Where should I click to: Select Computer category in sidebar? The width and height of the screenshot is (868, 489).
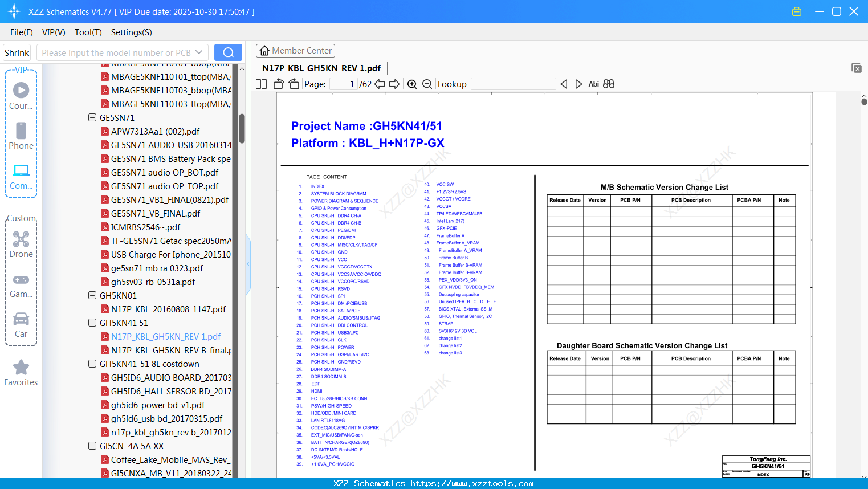(21, 177)
